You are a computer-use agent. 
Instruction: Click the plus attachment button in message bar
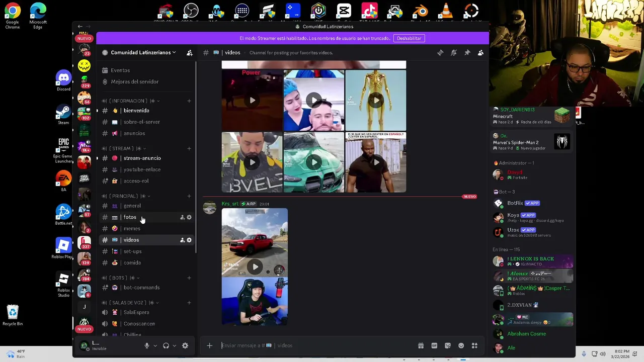pos(210,345)
